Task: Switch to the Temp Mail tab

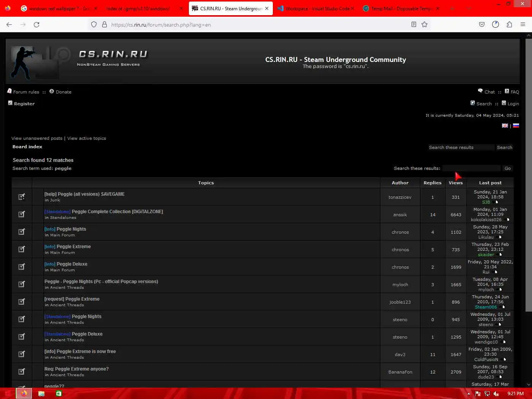Action: pos(402,8)
